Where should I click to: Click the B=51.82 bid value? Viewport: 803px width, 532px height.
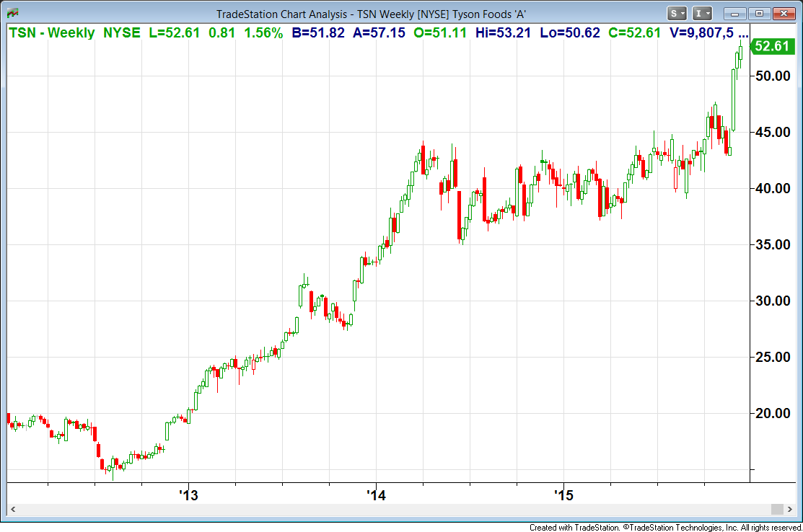(318, 32)
